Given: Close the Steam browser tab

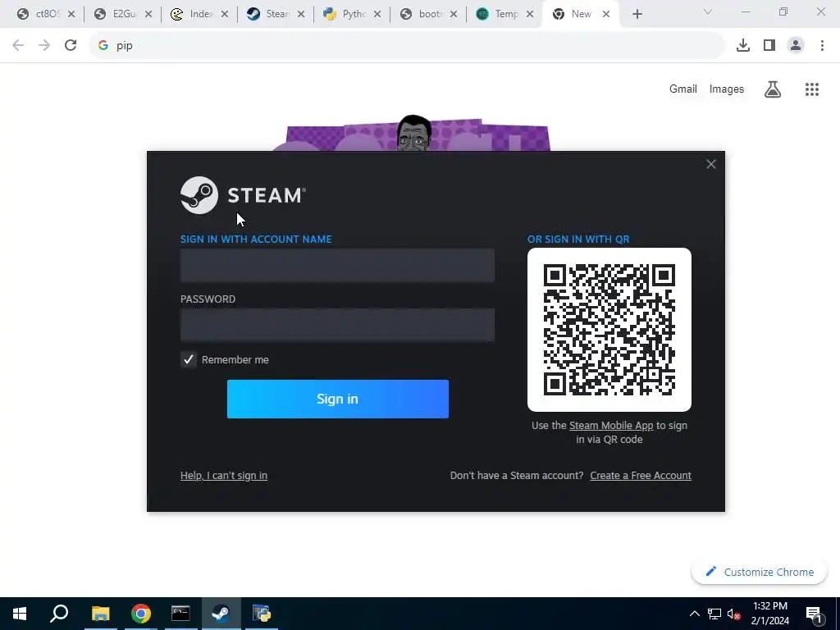Looking at the screenshot, I should pos(301,15).
